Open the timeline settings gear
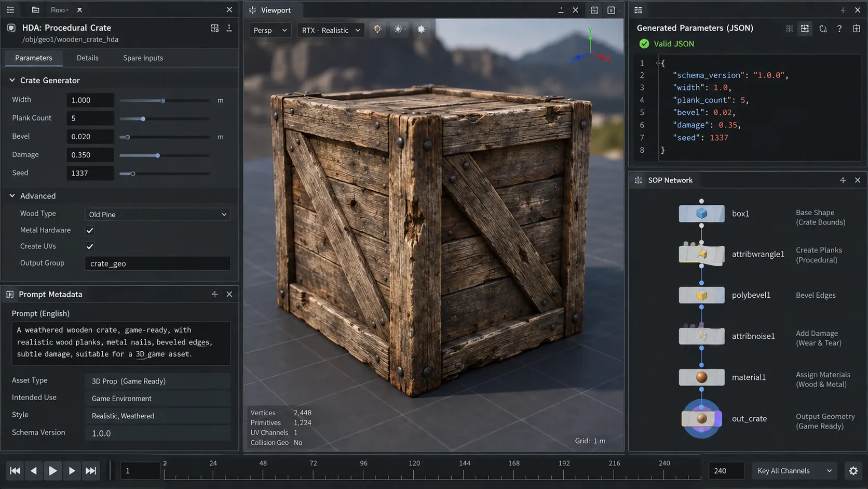868x489 pixels. [x=853, y=471]
